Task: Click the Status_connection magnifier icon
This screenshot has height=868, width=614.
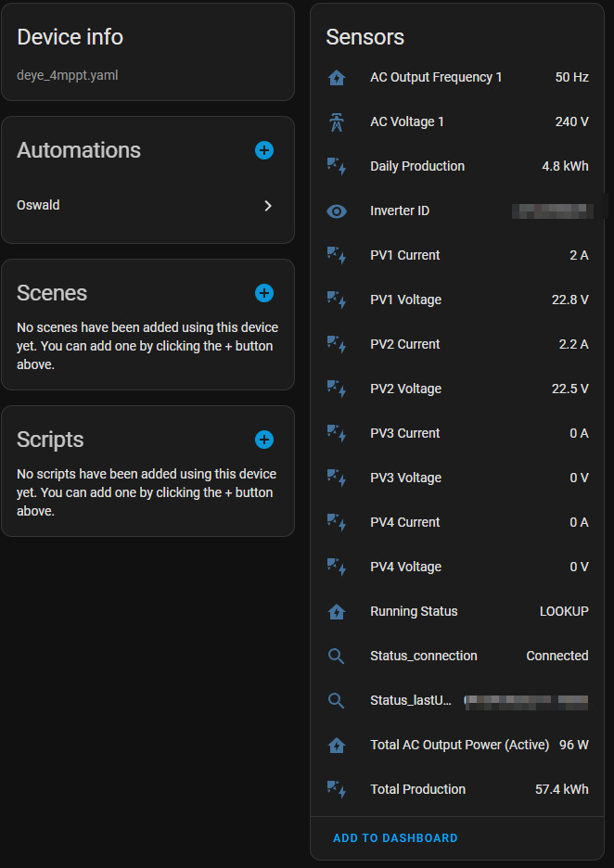Action: coord(337,657)
